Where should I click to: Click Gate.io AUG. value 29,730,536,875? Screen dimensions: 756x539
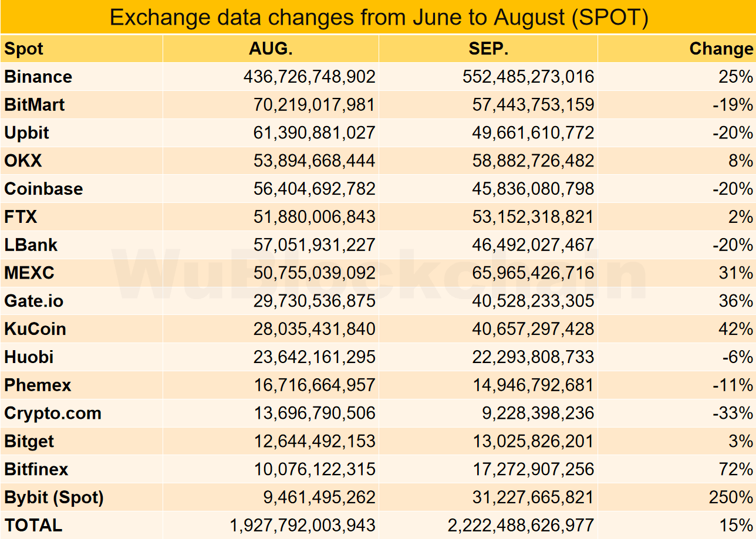pyautogui.click(x=314, y=301)
